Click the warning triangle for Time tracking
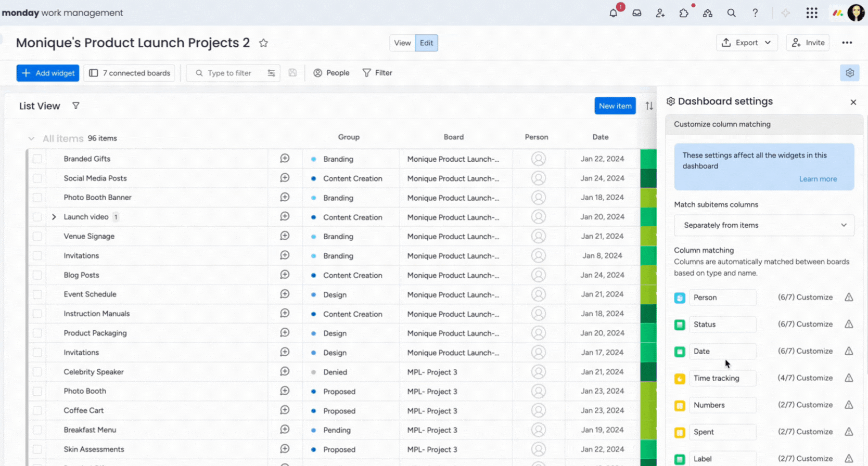The image size is (868, 466). coord(849,378)
